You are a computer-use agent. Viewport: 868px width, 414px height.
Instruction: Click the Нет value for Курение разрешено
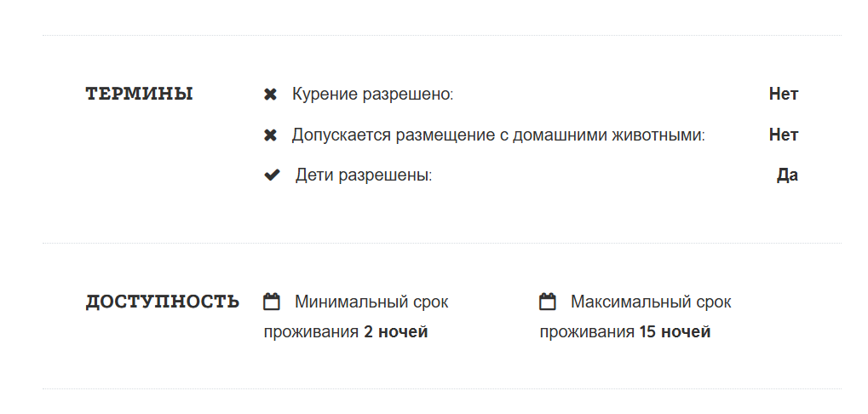(x=783, y=94)
